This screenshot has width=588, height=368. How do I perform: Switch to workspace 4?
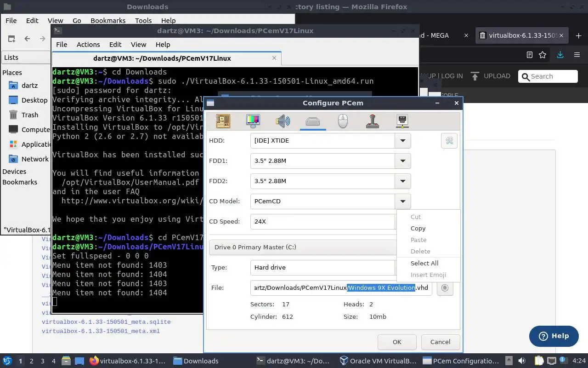[x=53, y=361]
